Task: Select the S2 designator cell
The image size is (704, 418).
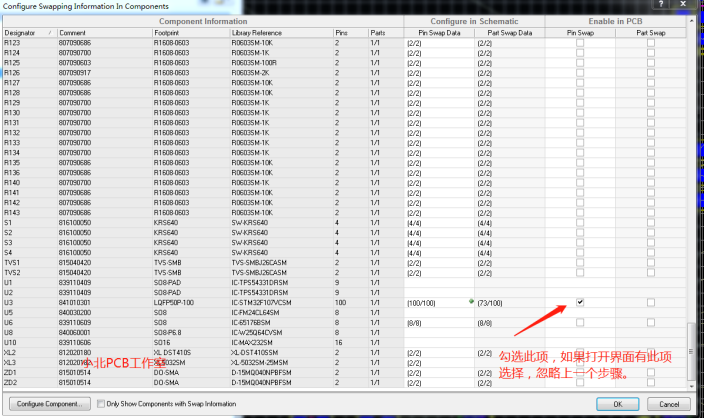Action: 30,233
